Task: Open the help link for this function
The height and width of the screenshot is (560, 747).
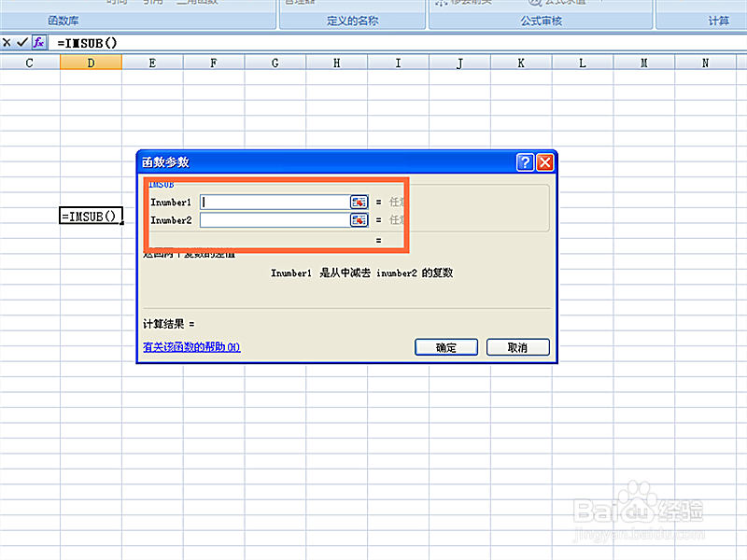Action: [x=191, y=346]
